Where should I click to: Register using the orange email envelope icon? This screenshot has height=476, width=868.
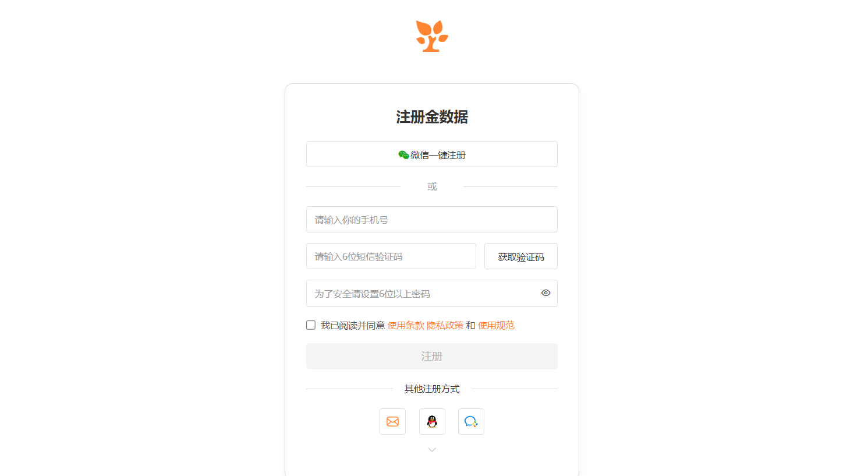(x=392, y=421)
